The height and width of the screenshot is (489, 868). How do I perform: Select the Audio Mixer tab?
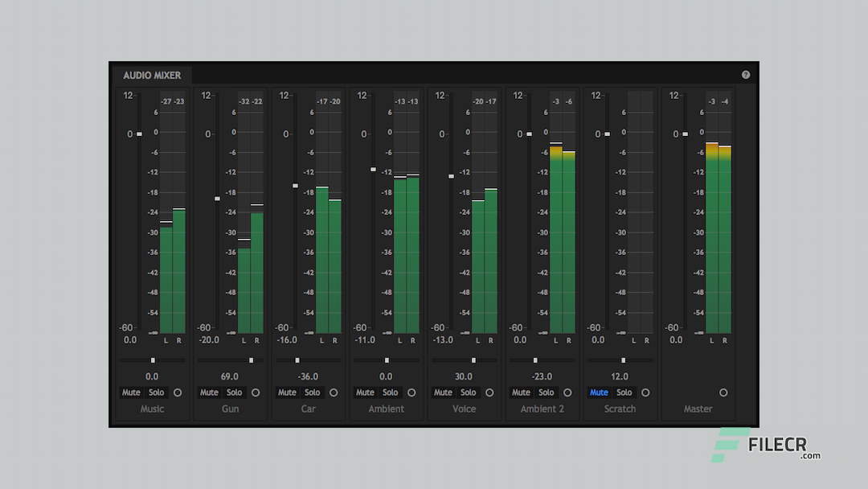(x=152, y=76)
